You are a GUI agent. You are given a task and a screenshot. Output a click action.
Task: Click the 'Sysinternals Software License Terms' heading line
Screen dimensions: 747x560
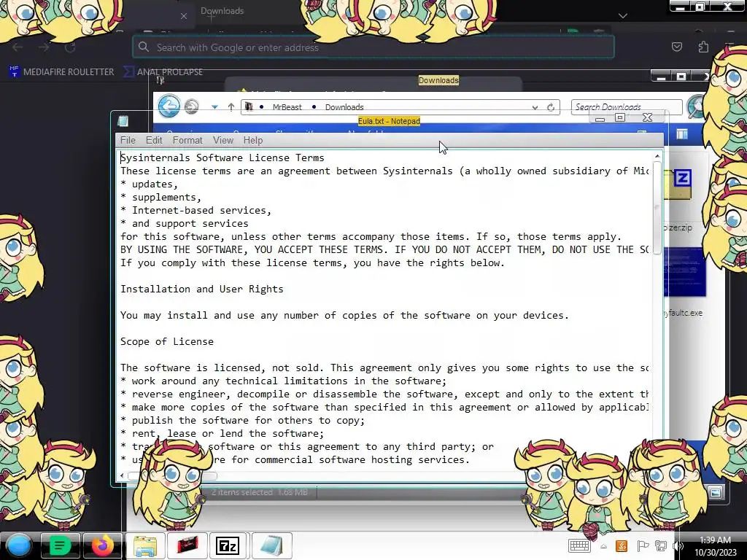[222, 157]
